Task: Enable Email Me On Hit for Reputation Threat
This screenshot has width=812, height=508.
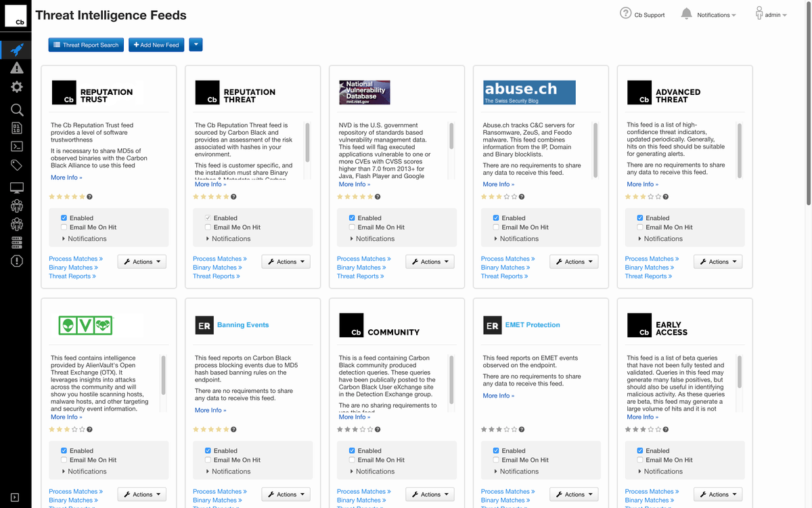Action: click(208, 228)
